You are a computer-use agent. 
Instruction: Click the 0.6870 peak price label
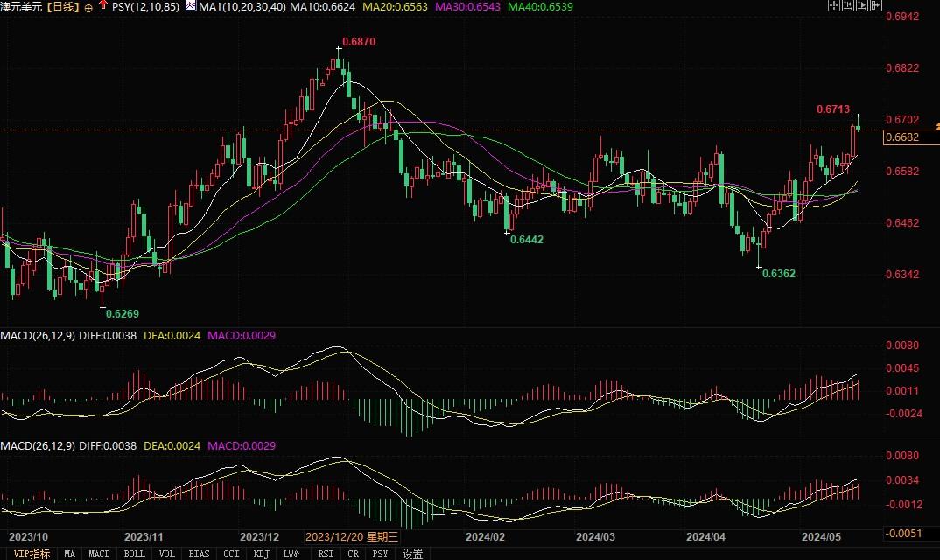(358, 42)
